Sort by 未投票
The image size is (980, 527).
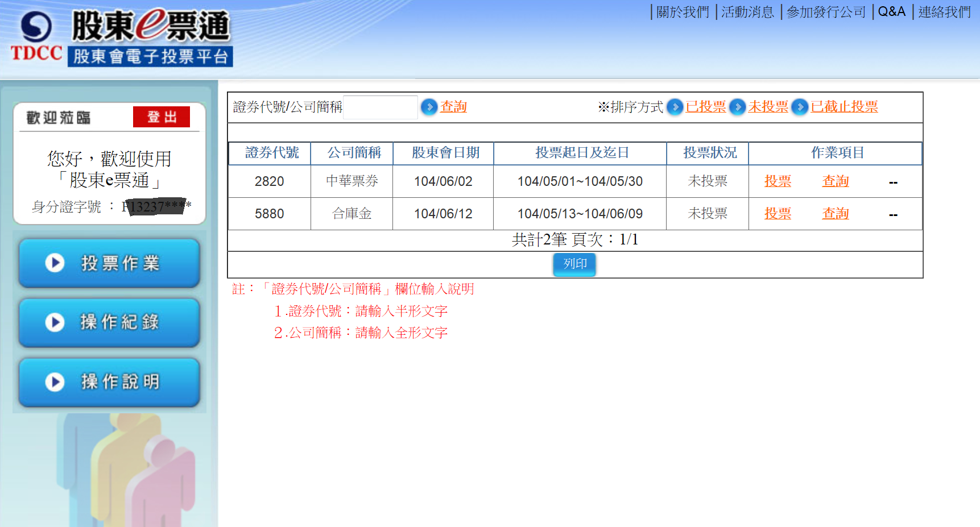click(768, 107)
